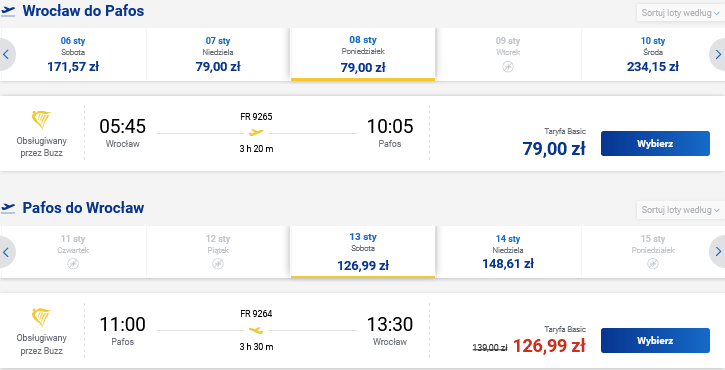Screen dimensions: 725x370
Task: Open the outbound Sortuj loty według dropdown
Action: point(680,13)
